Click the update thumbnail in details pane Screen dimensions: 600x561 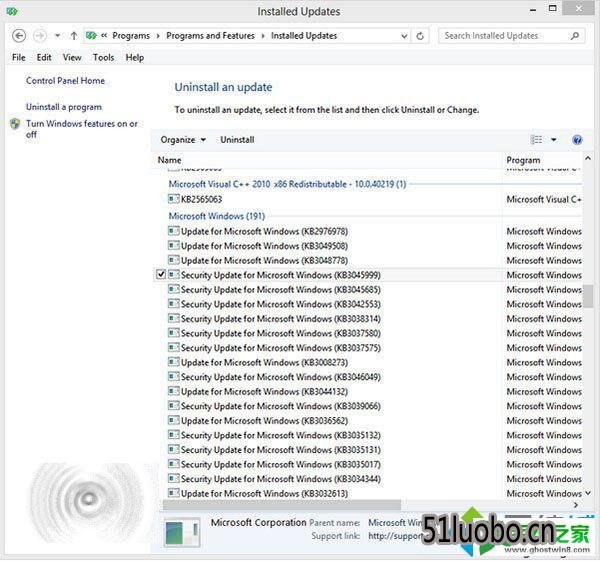click(x=182, y=532)
